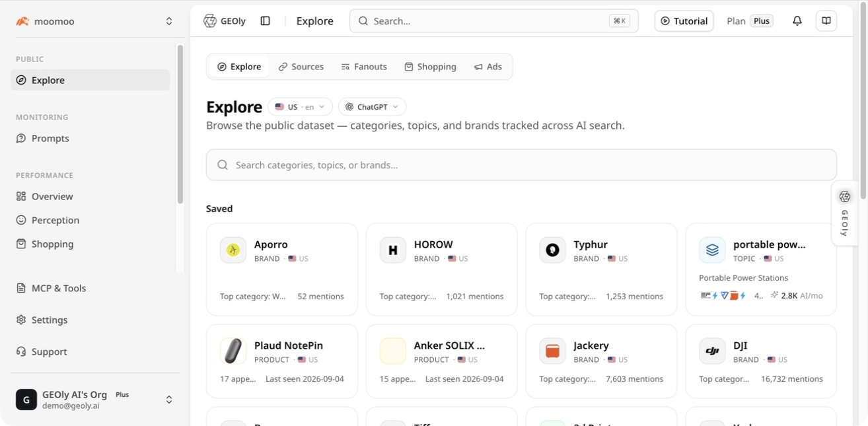
Task: Click the top Search field
Action: 494,21
